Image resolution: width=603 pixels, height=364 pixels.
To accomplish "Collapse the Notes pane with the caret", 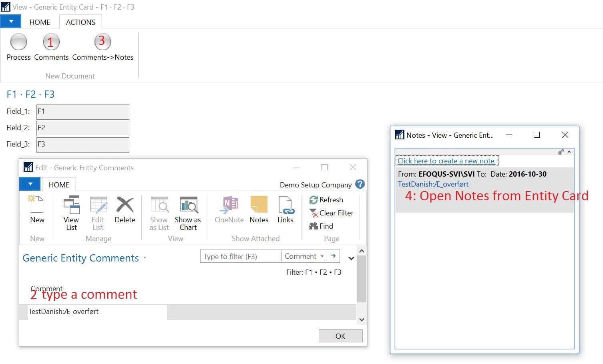I will [569, 152].
